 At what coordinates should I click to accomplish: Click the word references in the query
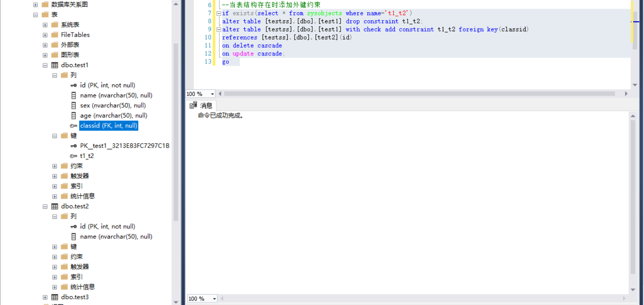pos(240,38)
